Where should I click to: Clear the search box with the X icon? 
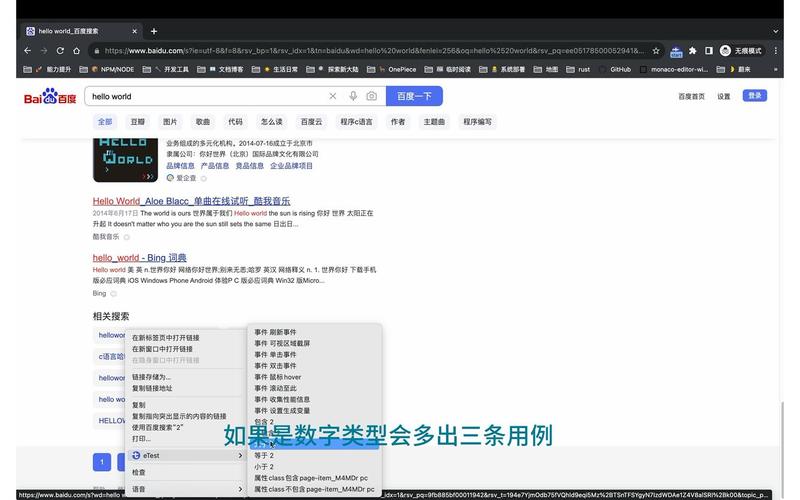333,96
